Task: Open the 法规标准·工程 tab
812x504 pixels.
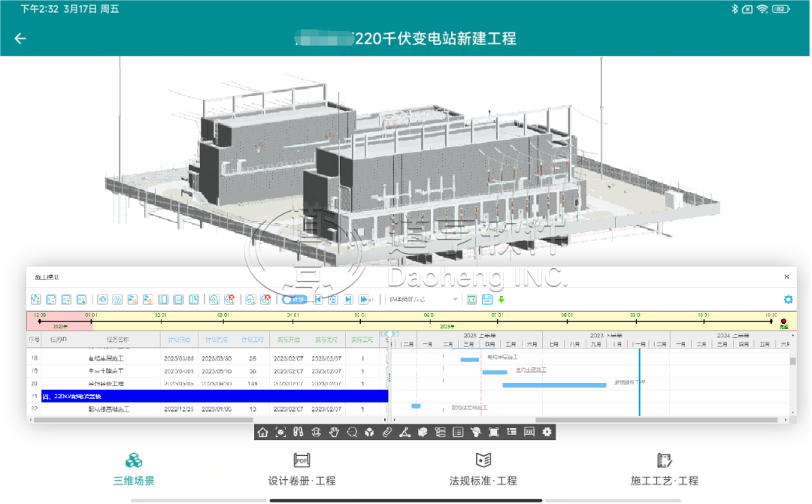Action: pyautogui.click(x=483, y=469)
